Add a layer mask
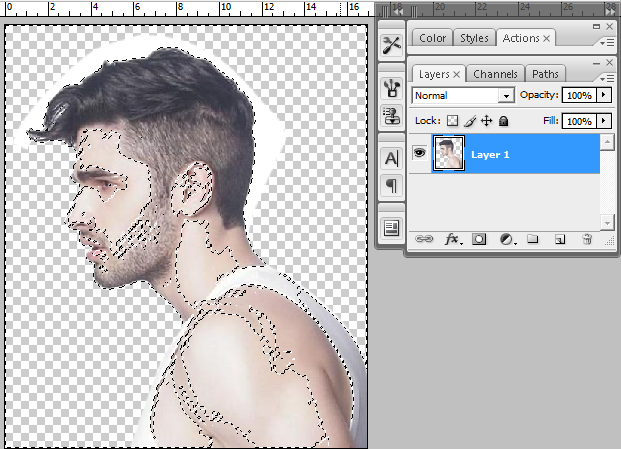The height and width of the screenshot is (449, 621). tap(479, 239)
